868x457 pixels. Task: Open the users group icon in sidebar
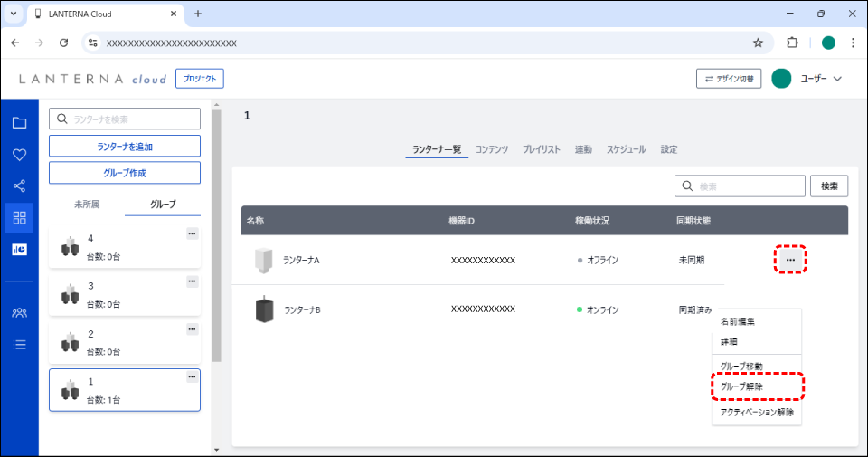point(19,312)
